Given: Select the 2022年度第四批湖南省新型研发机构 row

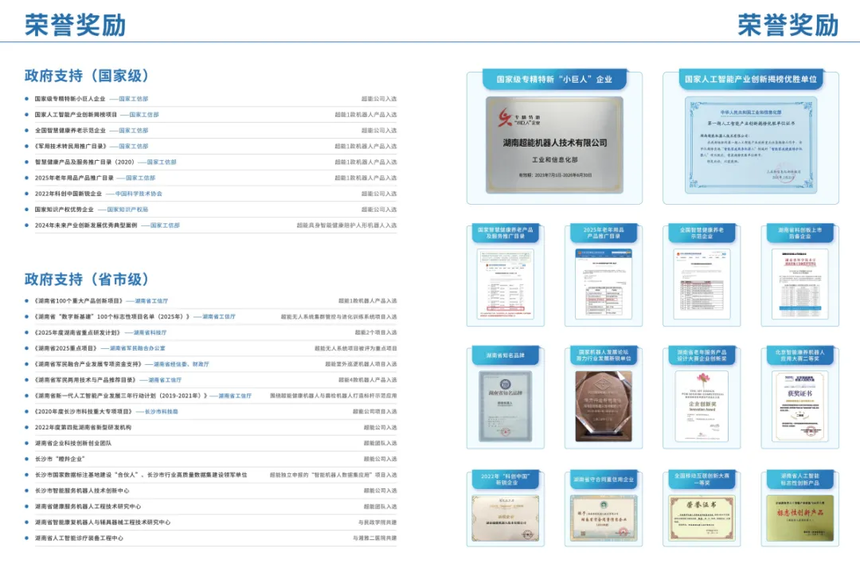Looking at the screenshot, I should pos(211,428).
